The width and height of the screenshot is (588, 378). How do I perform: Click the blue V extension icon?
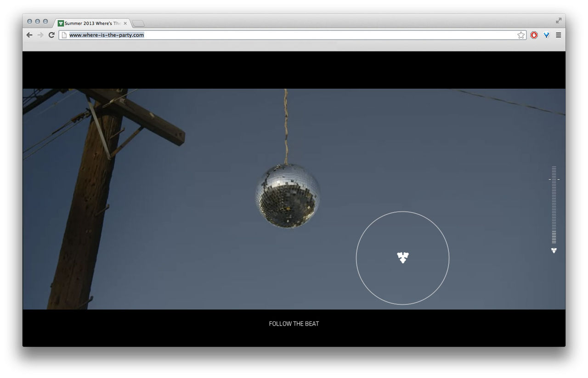click(x=546, y=35)
